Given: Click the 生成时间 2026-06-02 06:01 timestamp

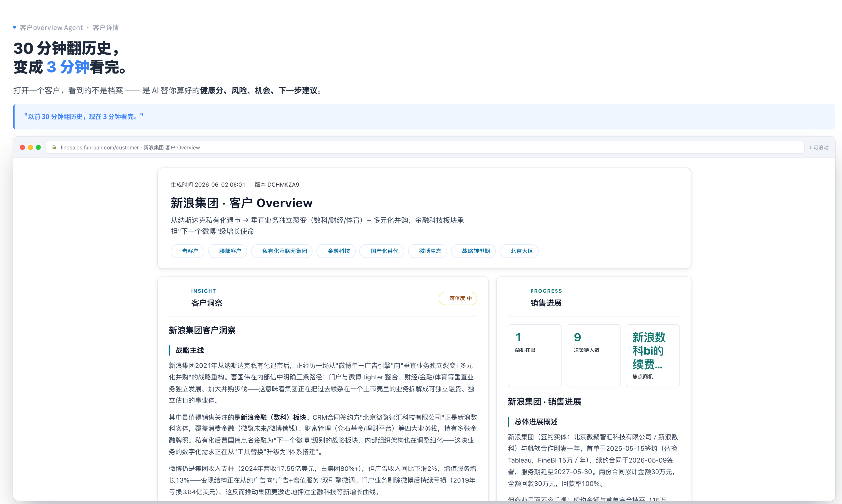Looking at the screenshot, I should tap(208, 185).
